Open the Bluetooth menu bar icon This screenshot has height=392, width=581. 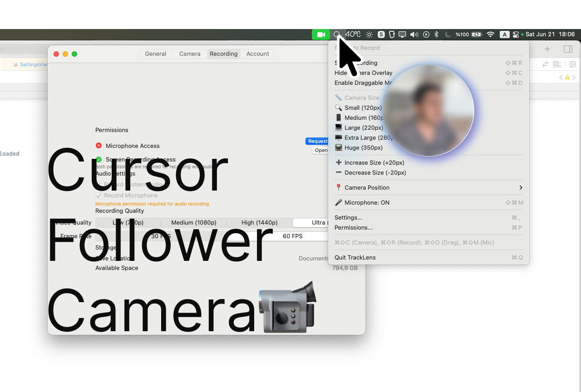tap(437, 34)
